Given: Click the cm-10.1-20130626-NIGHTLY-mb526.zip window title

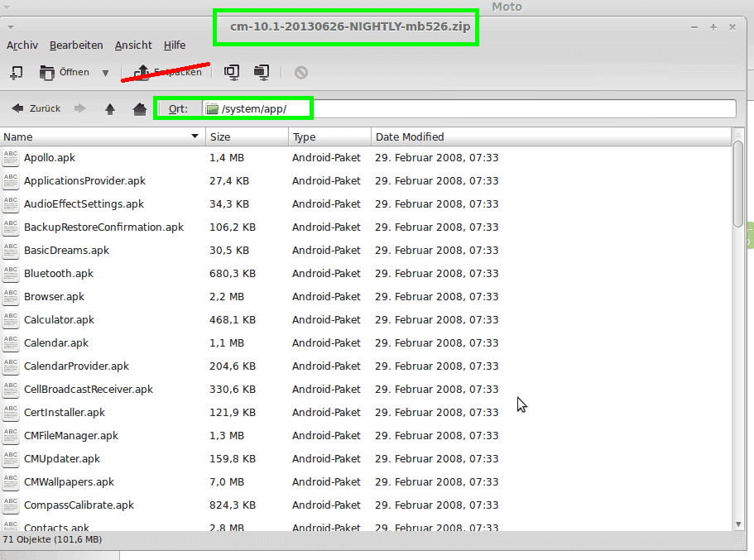Looking at the screenshot, I should click(x=350, y=26).
